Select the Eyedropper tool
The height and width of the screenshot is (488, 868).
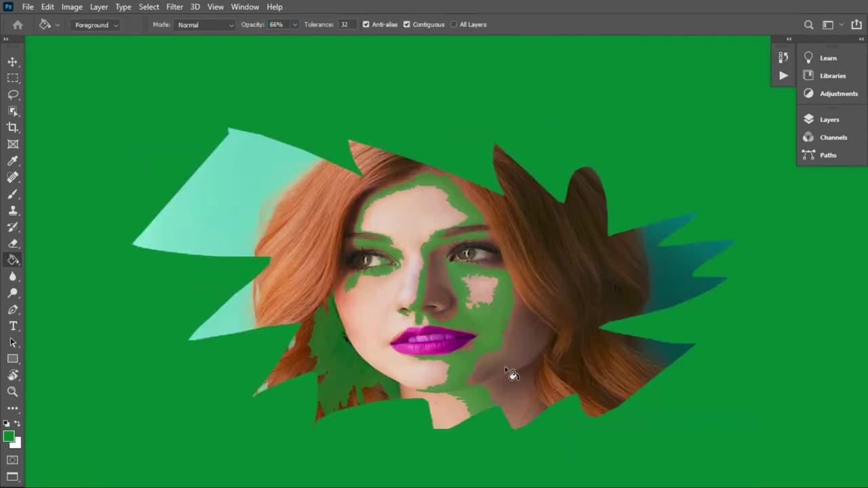[13, 161]
